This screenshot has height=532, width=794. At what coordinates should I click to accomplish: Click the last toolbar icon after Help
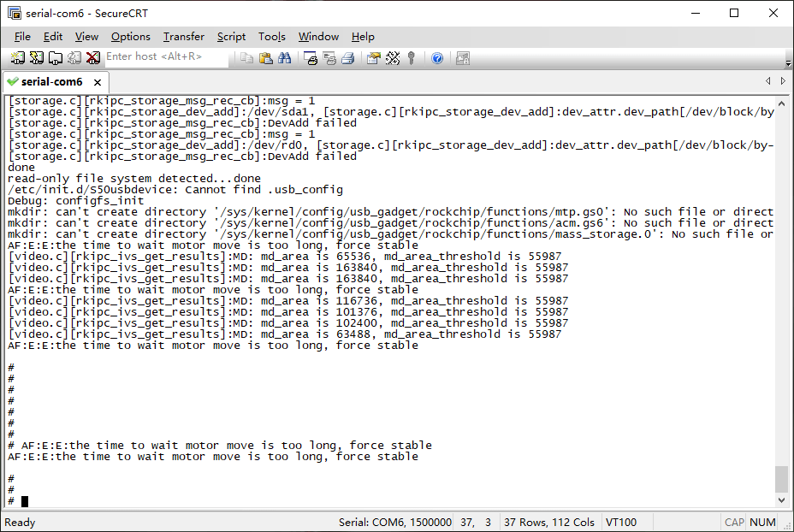463,58
